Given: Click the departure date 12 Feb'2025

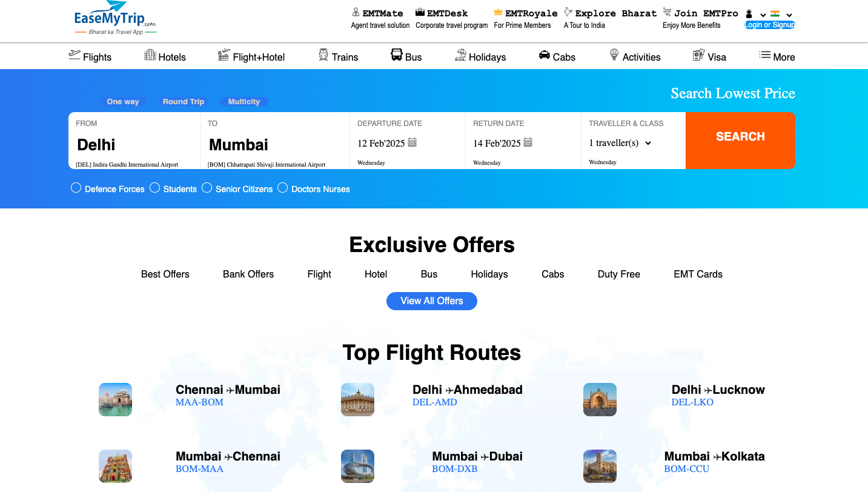Looking at the screenshot, I should (380, 144).
